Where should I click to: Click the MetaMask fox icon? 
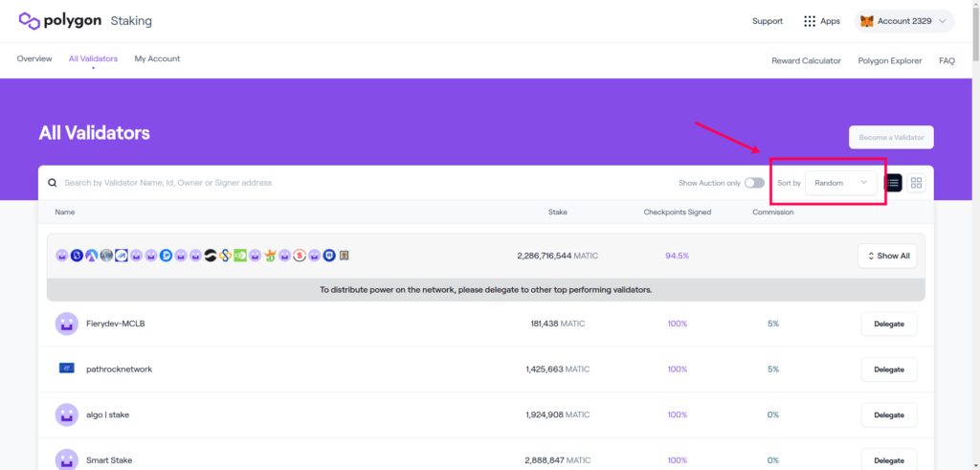pyautogui.click(x=867, y=21)
